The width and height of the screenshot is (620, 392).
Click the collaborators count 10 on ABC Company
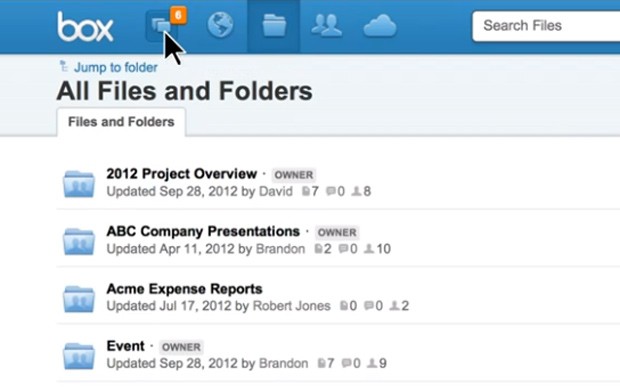[377, 249]
